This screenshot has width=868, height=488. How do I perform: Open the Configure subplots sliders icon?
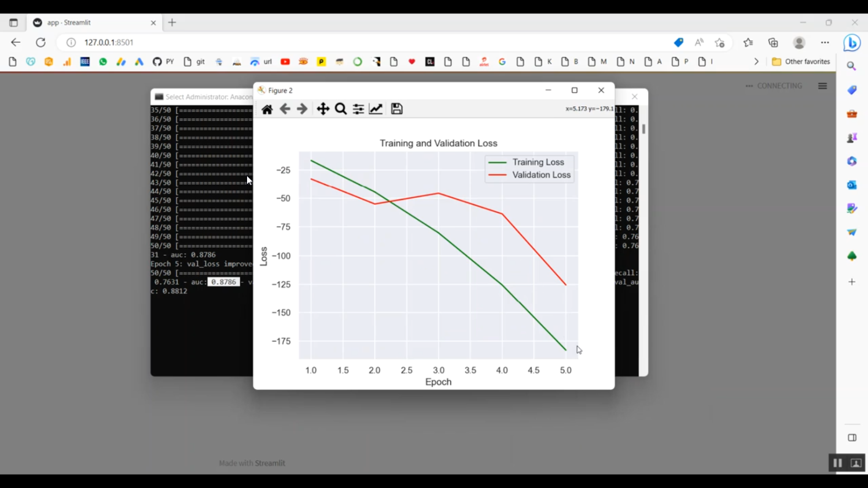point(358,109)
